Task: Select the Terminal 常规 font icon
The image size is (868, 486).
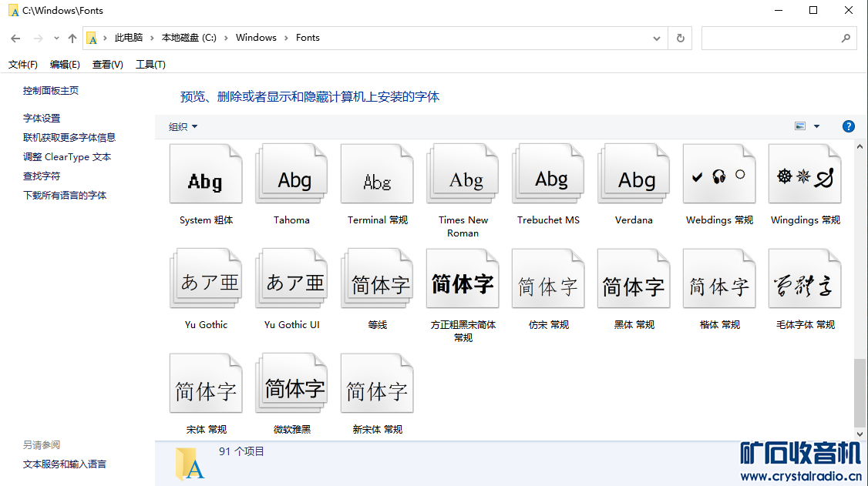Action: click(377, 173)
